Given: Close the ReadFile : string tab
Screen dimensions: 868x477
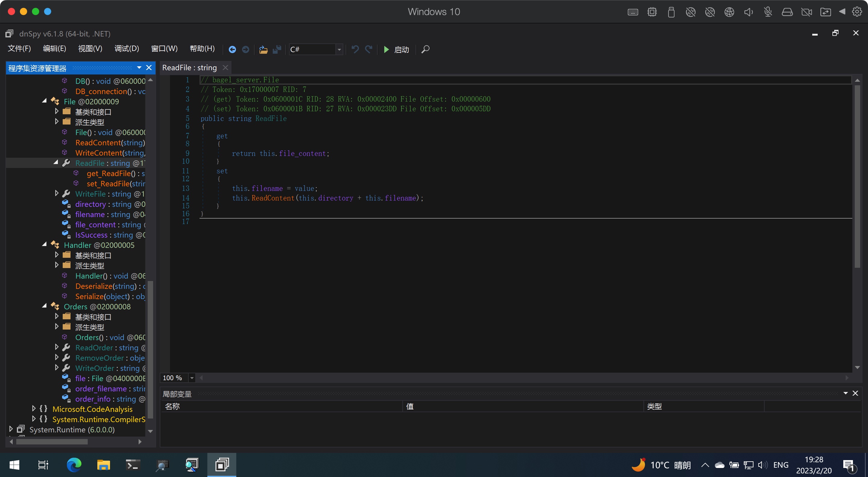Looking at the screenshot, I should pos(225,68).
